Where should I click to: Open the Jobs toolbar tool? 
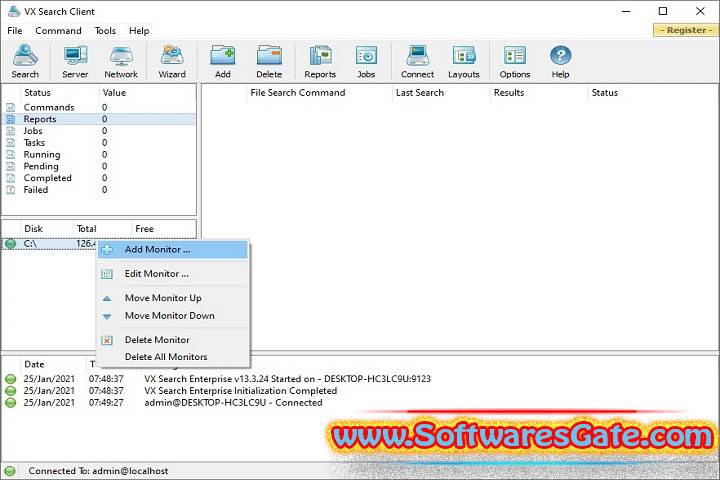coord(366,61)
